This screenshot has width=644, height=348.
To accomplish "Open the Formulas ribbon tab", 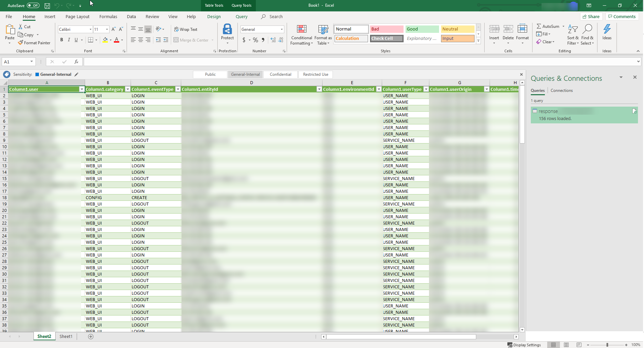I will click(108, 17).
